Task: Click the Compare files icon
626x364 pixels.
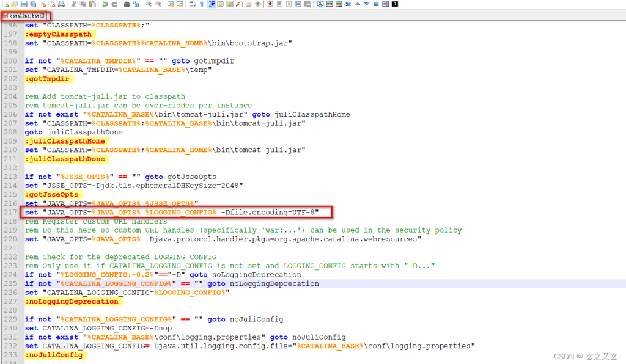Action: [330, 4]
